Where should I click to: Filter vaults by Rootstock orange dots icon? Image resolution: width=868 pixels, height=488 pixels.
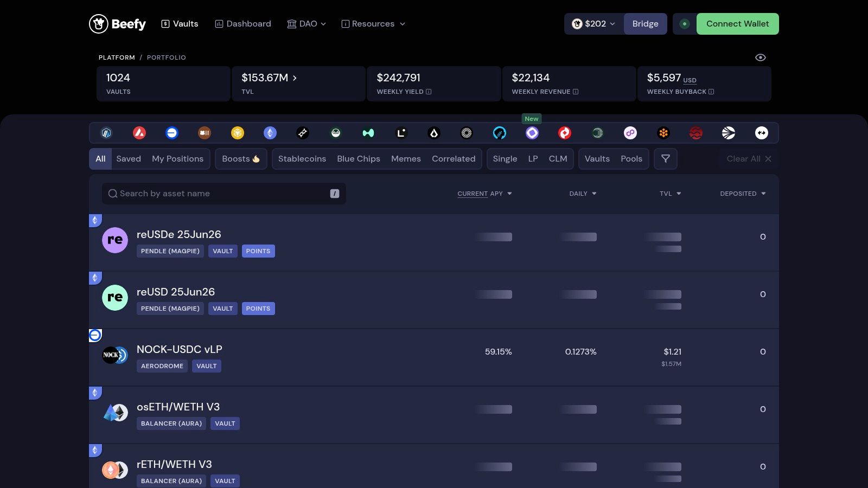coord(663,133)
